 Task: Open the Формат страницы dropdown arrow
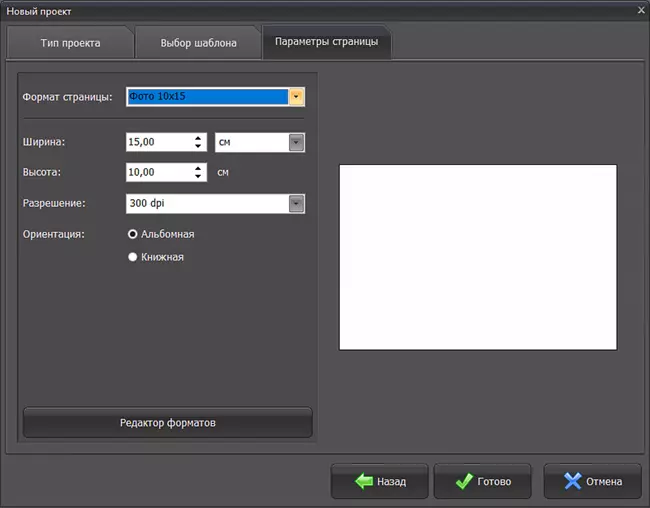[x=296, y=97]
